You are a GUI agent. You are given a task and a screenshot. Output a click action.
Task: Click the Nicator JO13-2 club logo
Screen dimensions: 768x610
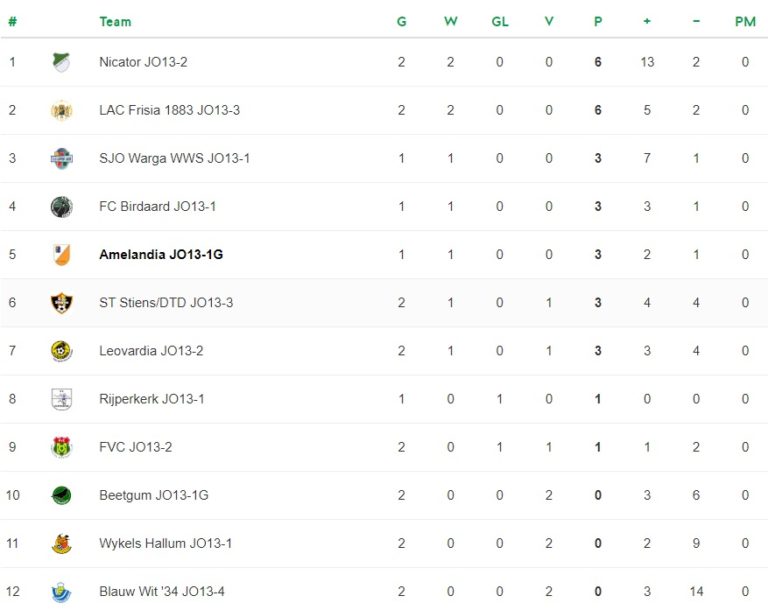pos(61,62)
